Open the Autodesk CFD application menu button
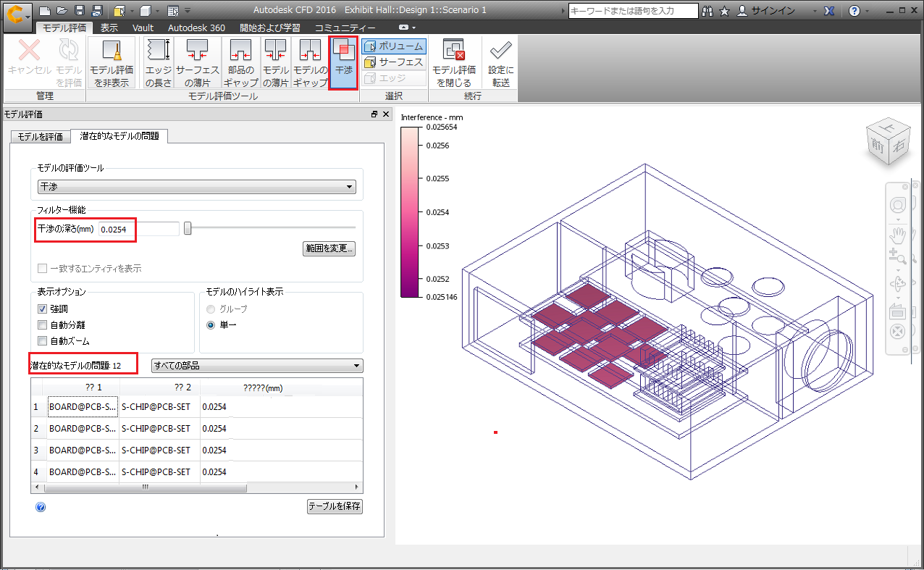The image size is (924, 570). [17, 14]
